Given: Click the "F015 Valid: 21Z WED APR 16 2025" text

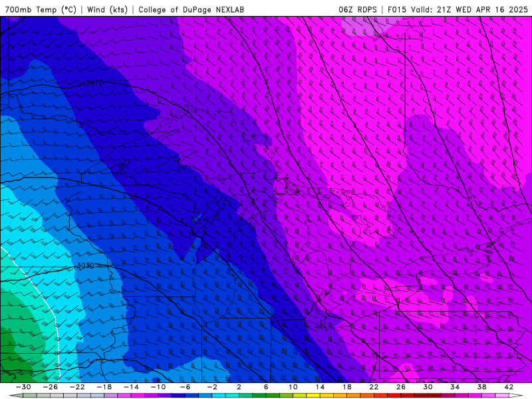Looking at the screenshot, I should [x=458, y=9].
